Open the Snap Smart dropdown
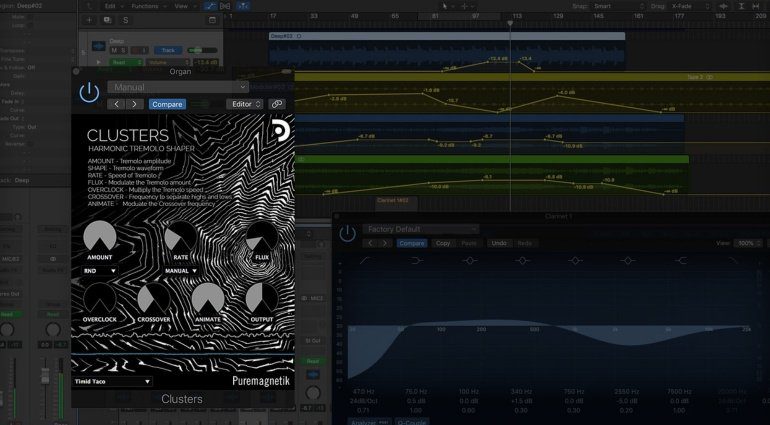 coord(618,6)
